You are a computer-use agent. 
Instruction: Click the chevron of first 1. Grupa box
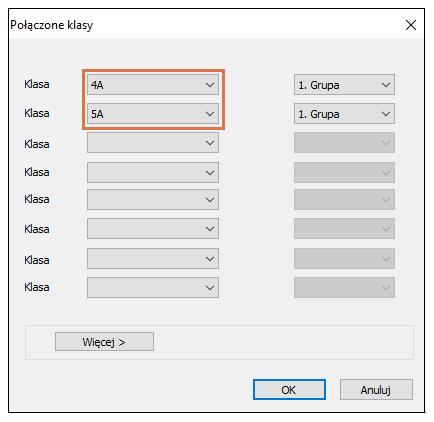(x=386, y=85)
